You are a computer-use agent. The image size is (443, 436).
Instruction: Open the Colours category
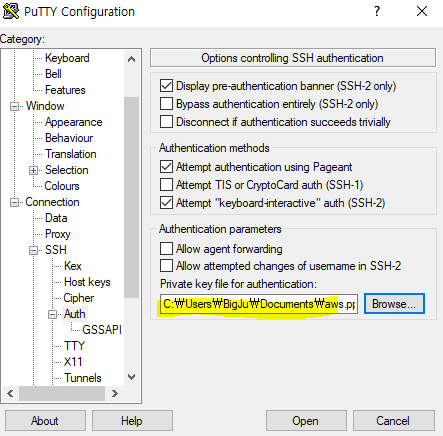(62, 186)
